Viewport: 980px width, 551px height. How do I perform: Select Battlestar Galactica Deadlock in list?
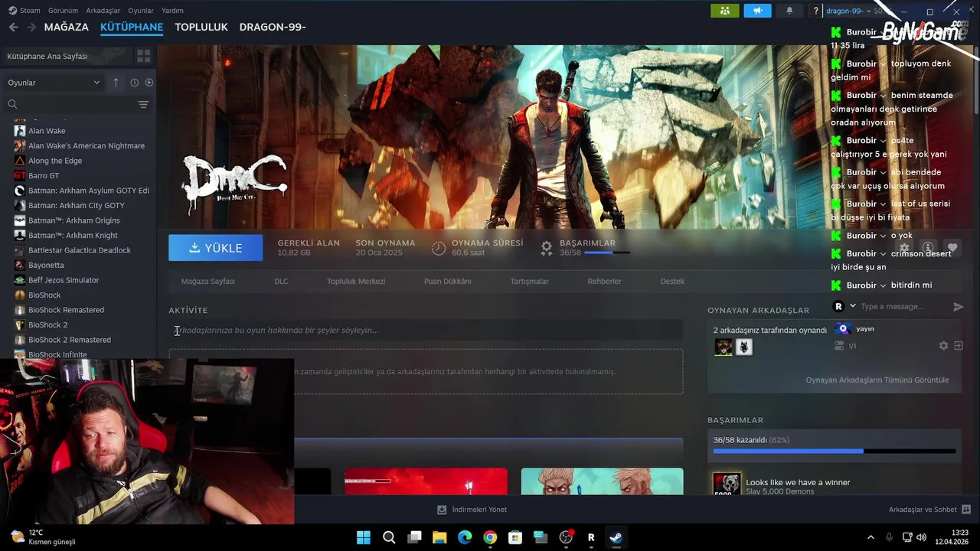[79, 250]
